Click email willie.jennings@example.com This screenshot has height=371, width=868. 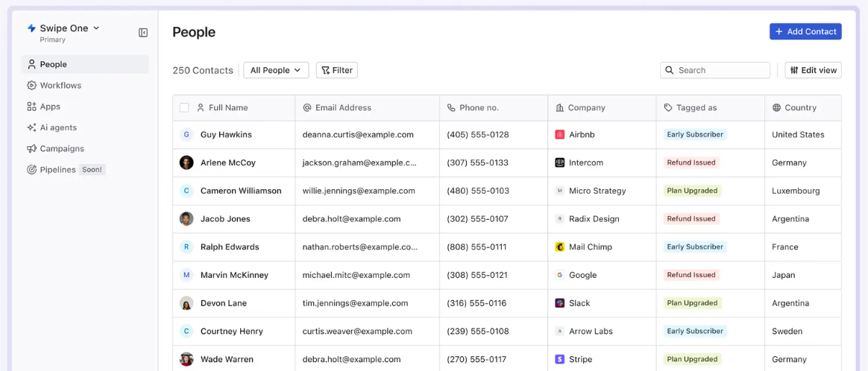click(x=359, y=191)
